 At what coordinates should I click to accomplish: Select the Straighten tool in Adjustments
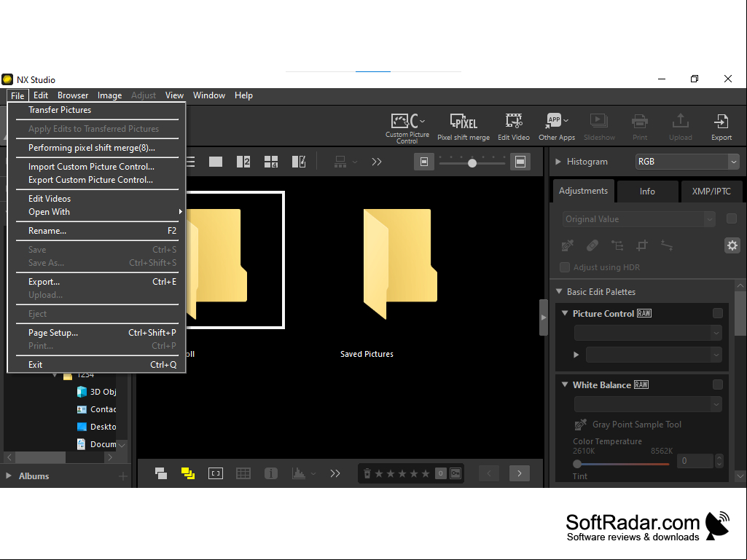click(x=667, y=245)
